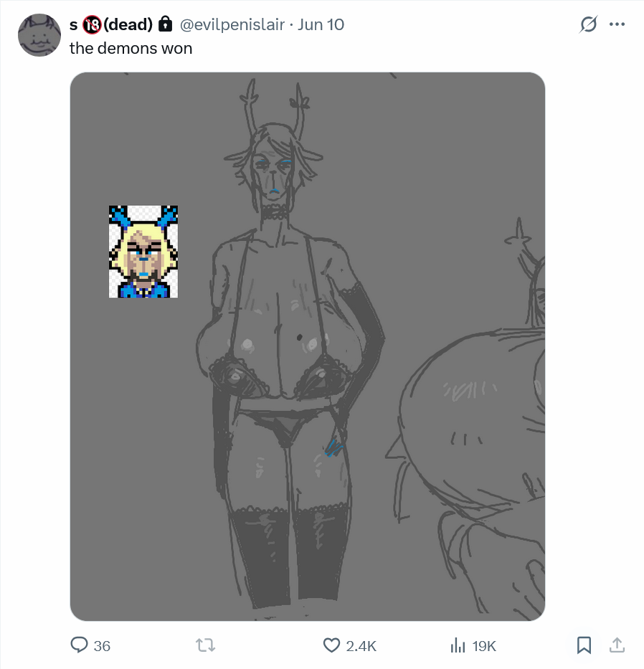Click the red 18 prohibited emoji badge
Screen dimensions: 644x669
pos(92,25)
